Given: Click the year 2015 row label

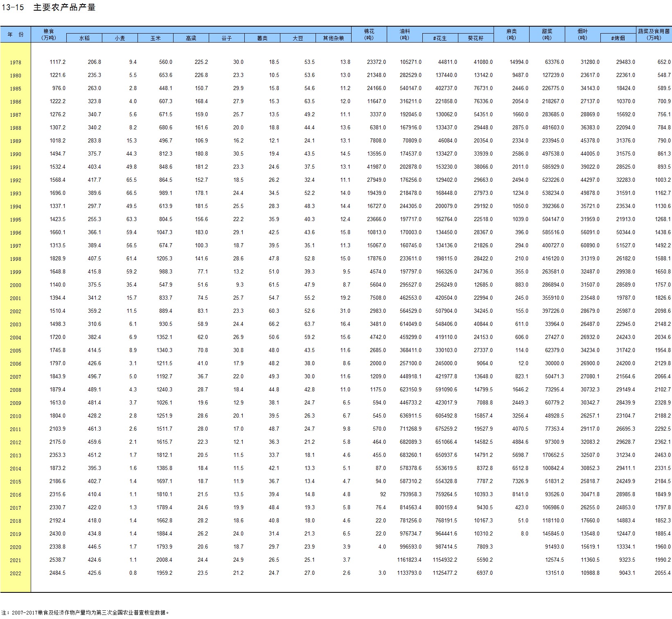Looking at the screenshot, I should pos(16,482).
